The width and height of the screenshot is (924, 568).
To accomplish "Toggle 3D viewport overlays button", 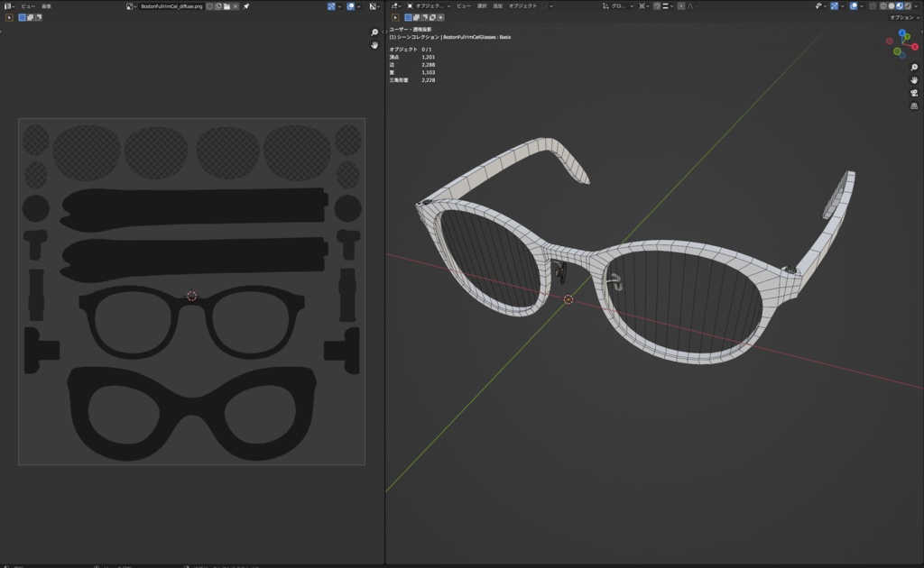I will tap(852, 6).
